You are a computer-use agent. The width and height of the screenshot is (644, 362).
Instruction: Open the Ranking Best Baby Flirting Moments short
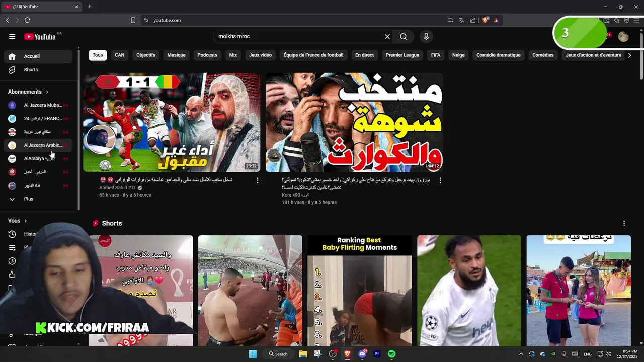(360, 291)
